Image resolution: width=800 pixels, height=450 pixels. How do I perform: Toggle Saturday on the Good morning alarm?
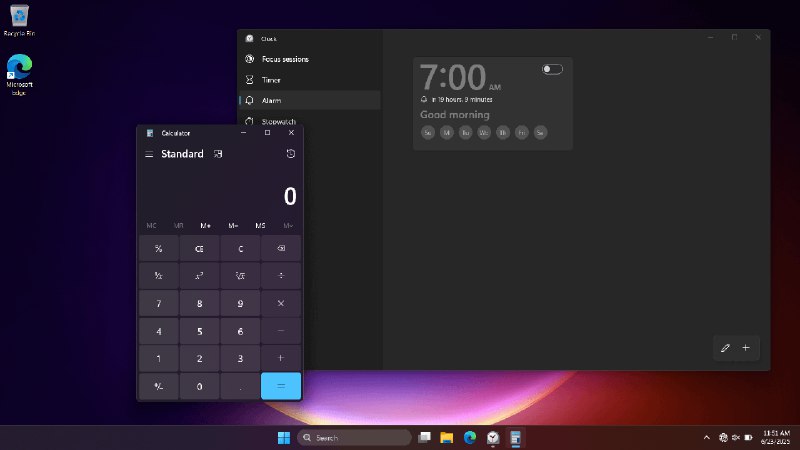tap(540, 133)
